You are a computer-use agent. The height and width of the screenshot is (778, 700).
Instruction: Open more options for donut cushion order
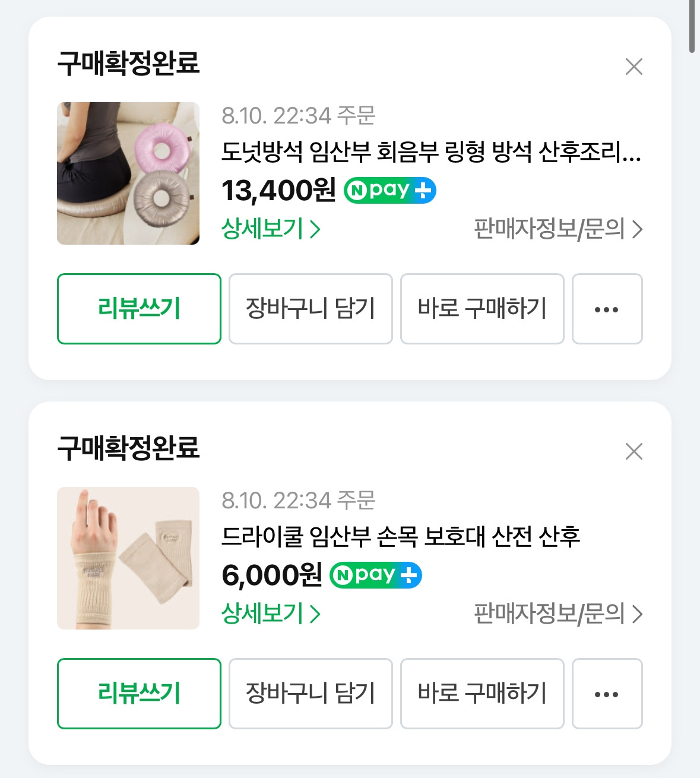(x=607, y=309)
